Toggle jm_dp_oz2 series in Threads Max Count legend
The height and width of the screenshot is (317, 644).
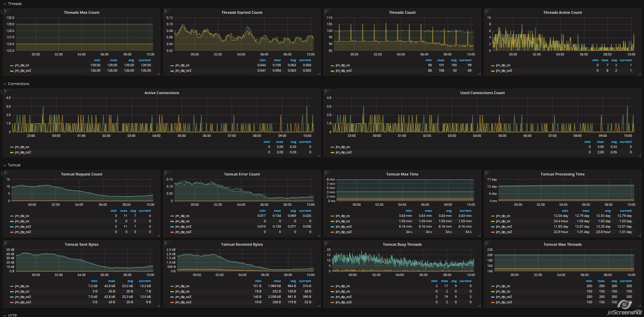click(x=23, y=71)
